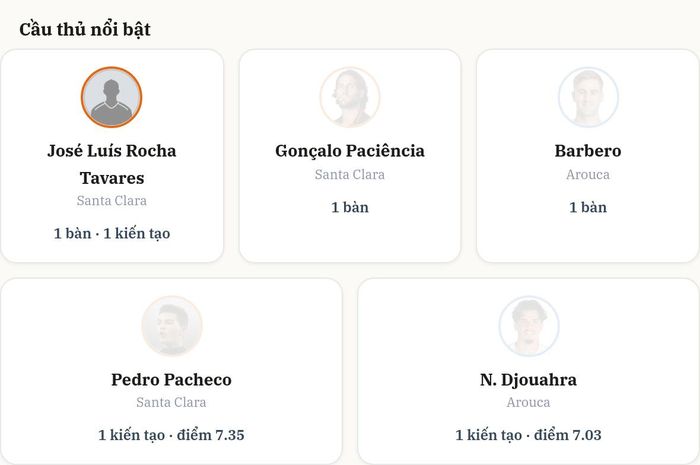This screenshot has width=700, height=465.
Task: Click the '1 bàn · 1 kiến tạo' stat
Action: click(112, 233)
